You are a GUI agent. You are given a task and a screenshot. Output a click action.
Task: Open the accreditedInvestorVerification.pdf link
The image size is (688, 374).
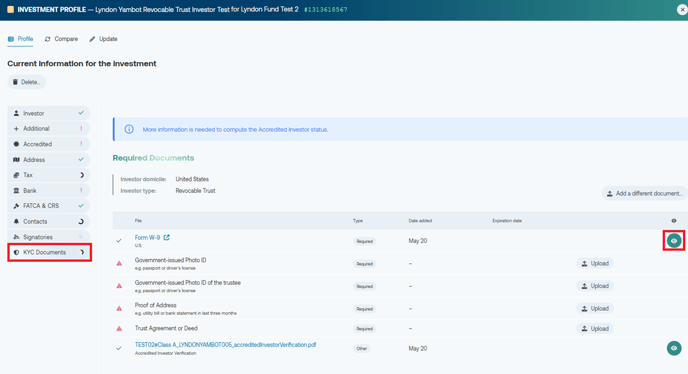click(x=226, y=345)
